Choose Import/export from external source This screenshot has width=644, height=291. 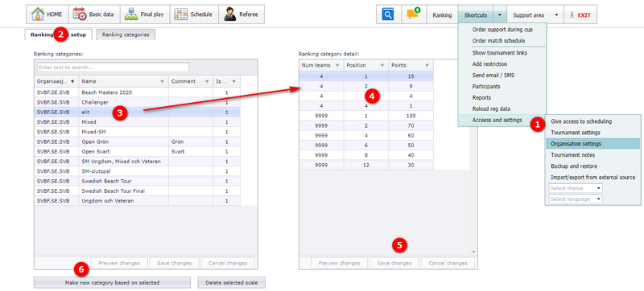[592, 178]
